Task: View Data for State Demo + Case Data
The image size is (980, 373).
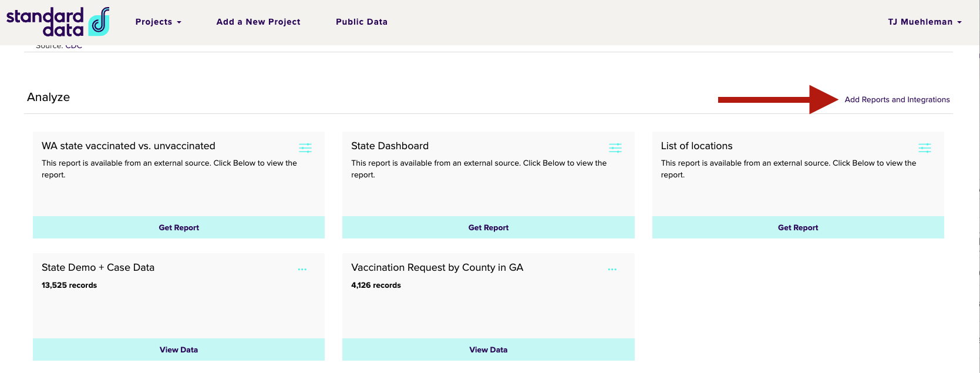Action: [179, 350]
